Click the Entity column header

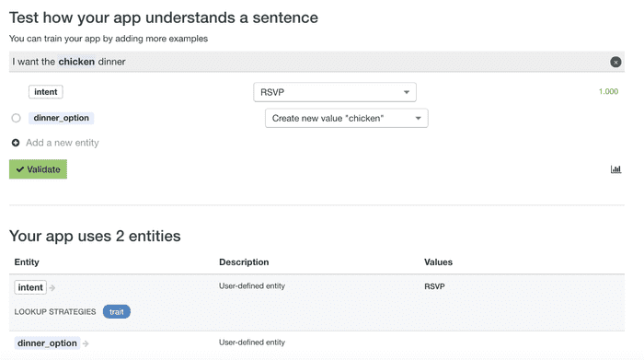point(27,262)
